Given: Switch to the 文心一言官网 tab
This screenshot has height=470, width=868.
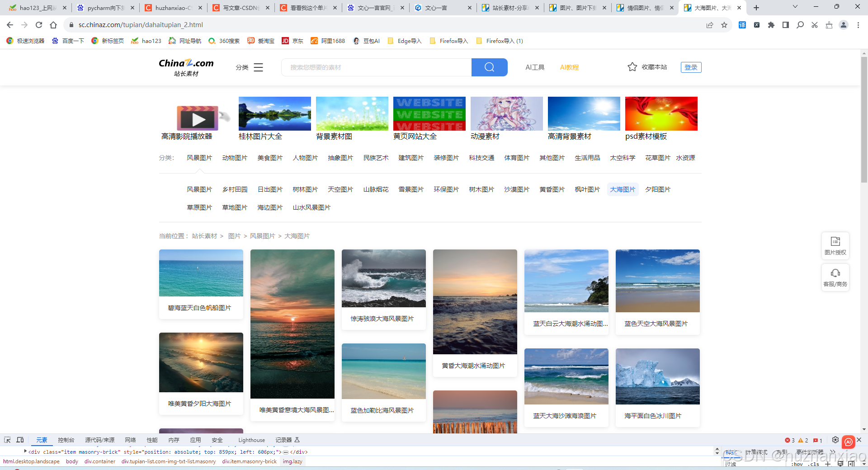Looking at the screenshot, I should pos(375,8).
